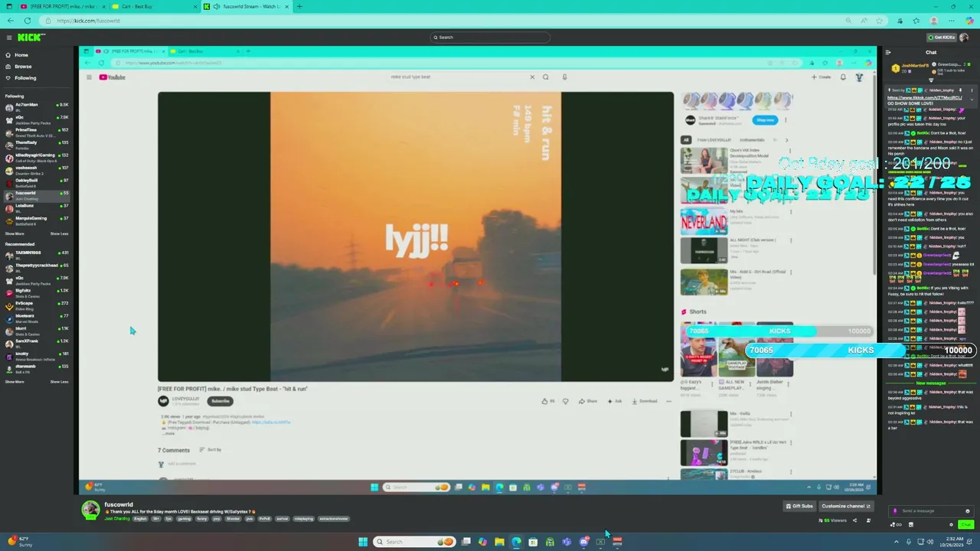Viewport: 980px width, 551px height.
Task: Collapse with Show Less under Recommended
Action: (x=60, y=382)
